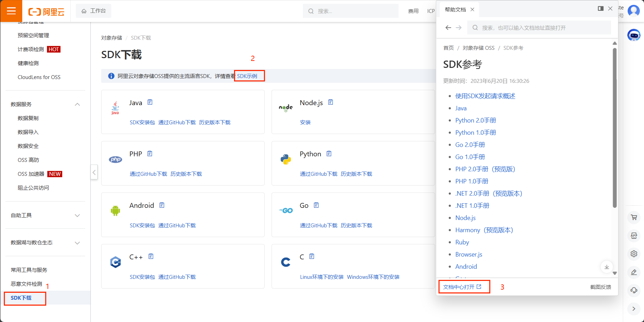
Task: Focus the help document search field
Action: pyautogui.click(x=539, y=28)
